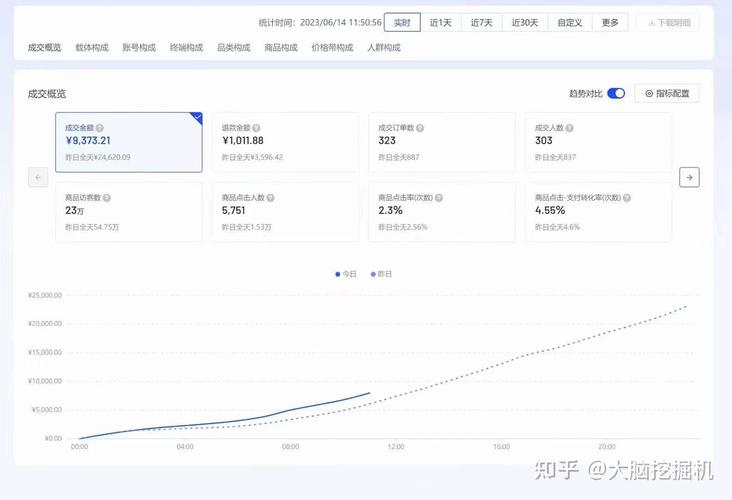Click the help icon next to 退款金额

click(x=256, y=128)
